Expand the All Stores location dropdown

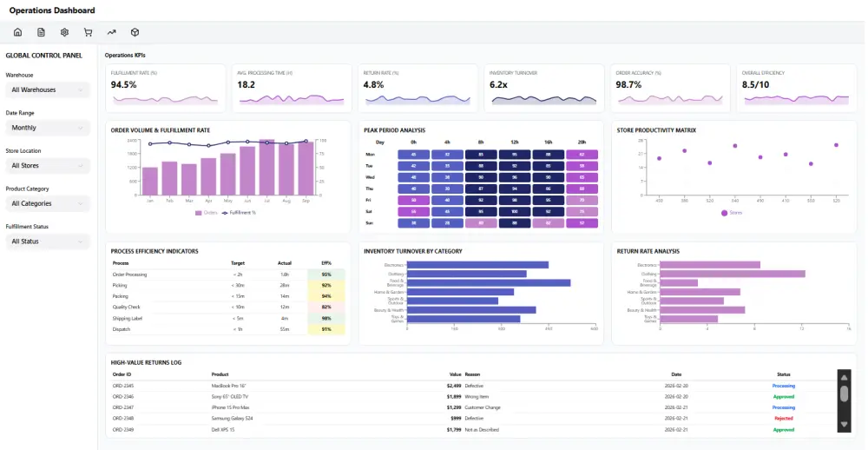[x=48, y=166]
